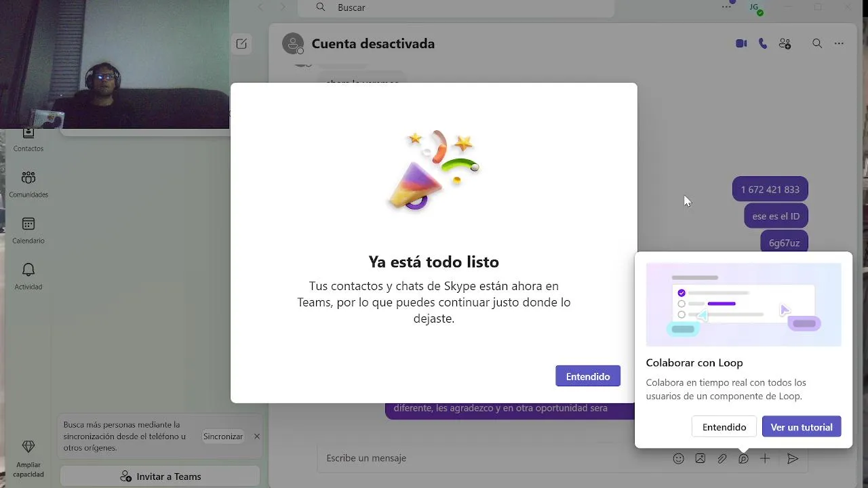Open Calendario in the sidebar
The width and height of the screenshot is (868, 488).
28,230
